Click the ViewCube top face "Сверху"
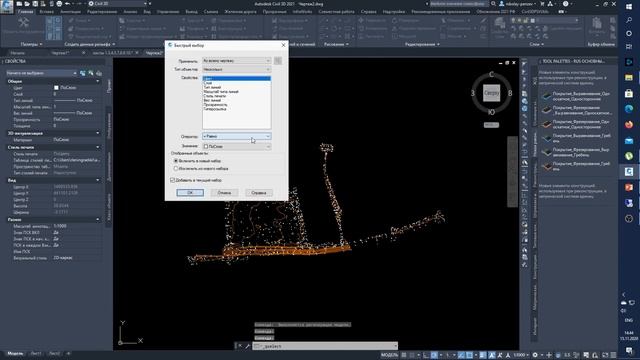 tap(491, 93)
